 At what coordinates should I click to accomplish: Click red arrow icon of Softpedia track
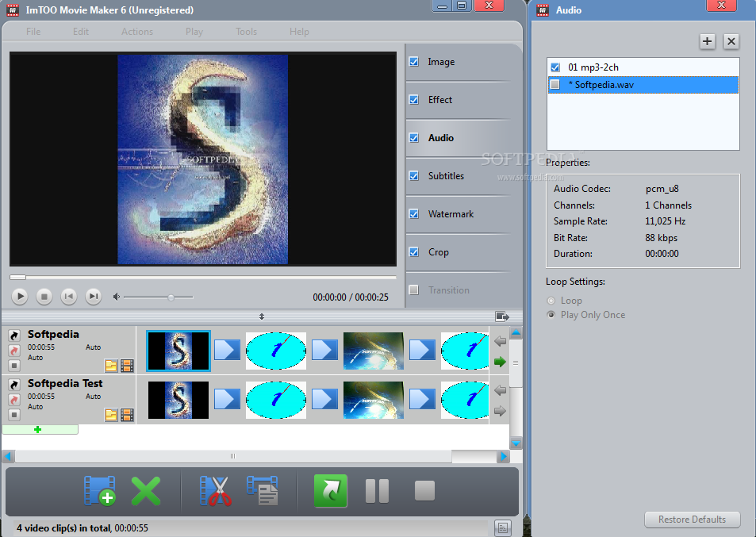click(14, 351)
